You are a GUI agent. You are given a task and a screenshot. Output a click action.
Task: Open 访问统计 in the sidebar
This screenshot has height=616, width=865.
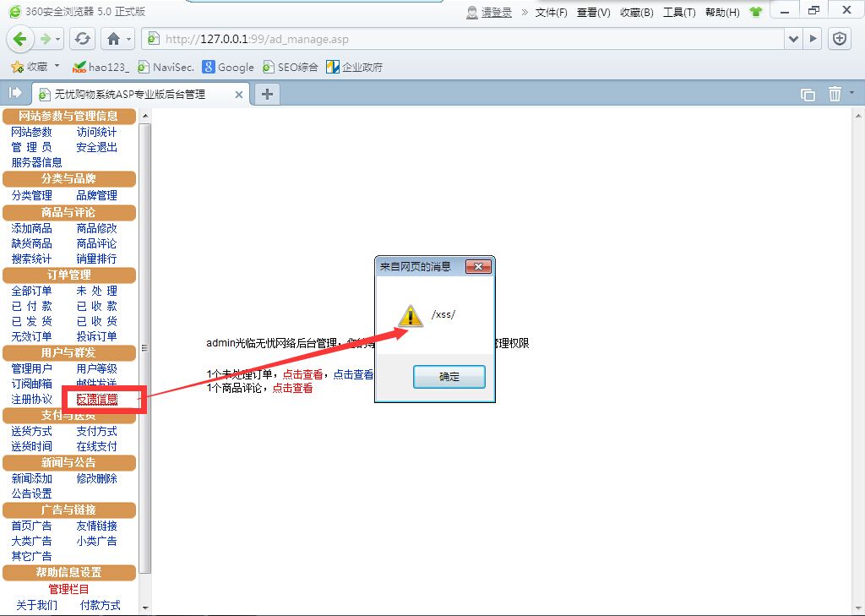tap(96, 132)
